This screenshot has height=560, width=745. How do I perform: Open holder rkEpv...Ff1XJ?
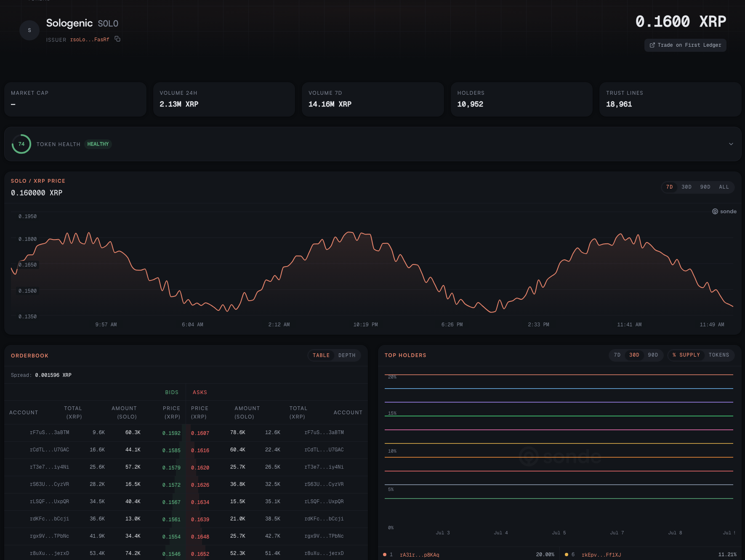point(601,555)
